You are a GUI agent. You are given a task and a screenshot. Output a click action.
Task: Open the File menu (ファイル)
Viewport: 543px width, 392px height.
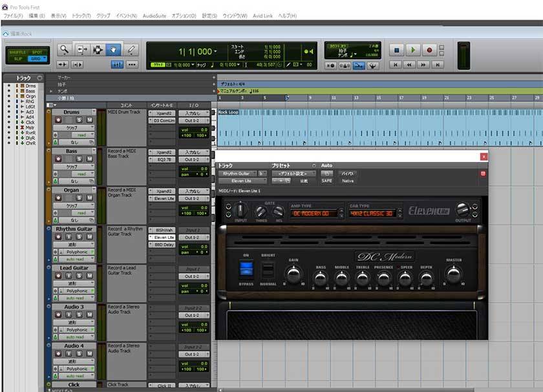point(13,16)
